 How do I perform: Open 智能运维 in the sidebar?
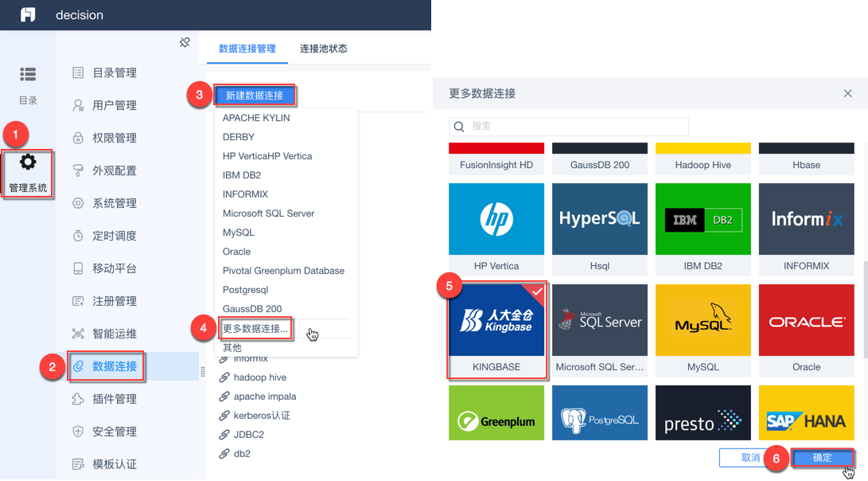point(105,334)
